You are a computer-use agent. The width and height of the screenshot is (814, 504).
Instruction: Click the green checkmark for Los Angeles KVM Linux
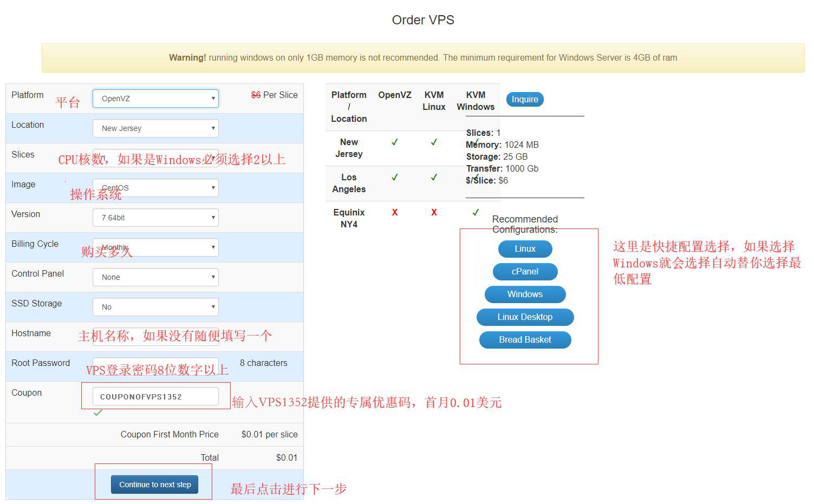pyautogui.click(x=434, y=178)
